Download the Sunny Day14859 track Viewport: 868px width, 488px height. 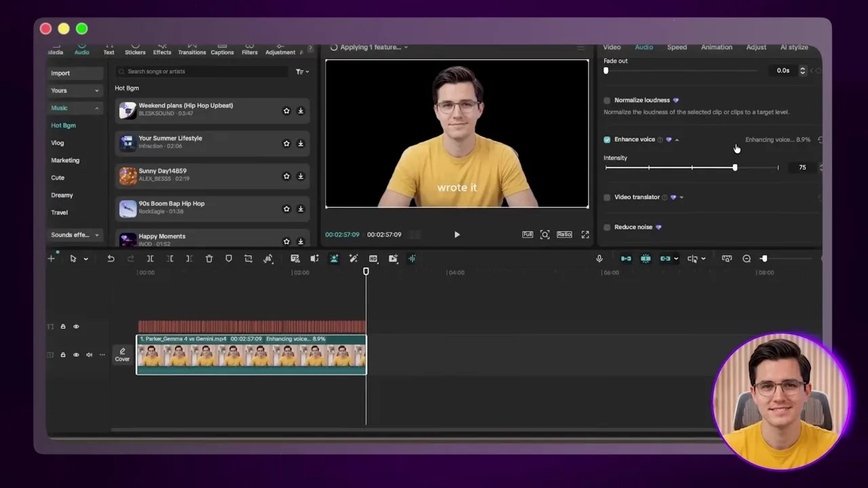(300, 176)
